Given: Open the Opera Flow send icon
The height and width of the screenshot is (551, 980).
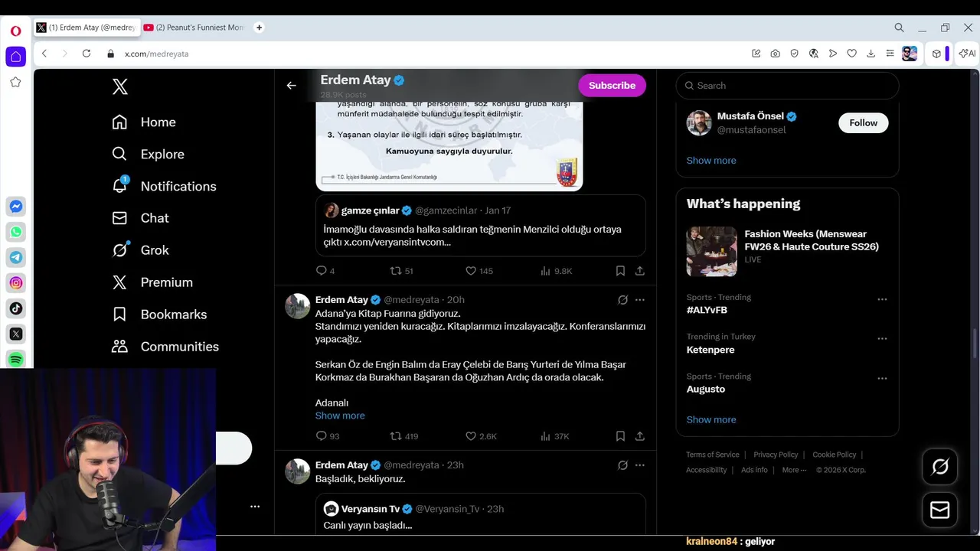Looking at the screenshot, I should [x=833, y=54].
